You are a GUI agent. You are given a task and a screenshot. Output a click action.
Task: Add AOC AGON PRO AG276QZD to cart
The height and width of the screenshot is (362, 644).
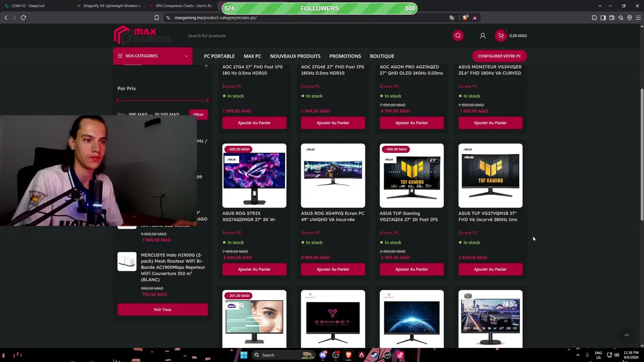(x=412, y=123)
